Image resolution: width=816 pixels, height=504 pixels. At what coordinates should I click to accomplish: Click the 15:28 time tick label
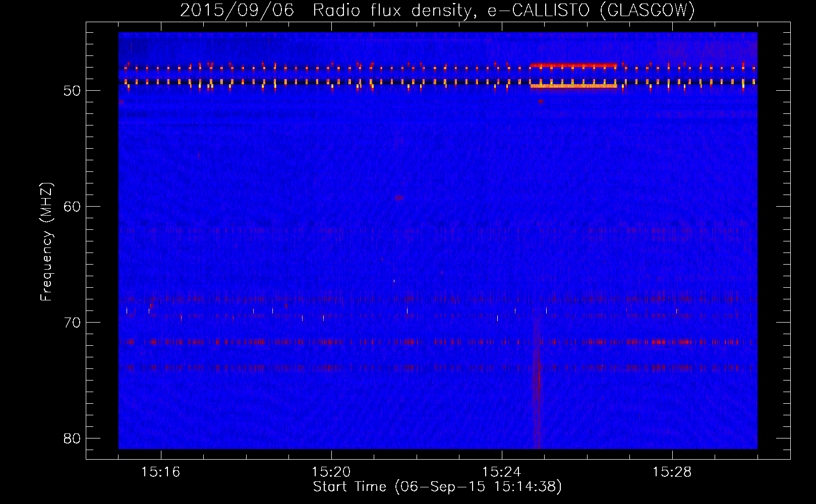[x=672, y=472]
